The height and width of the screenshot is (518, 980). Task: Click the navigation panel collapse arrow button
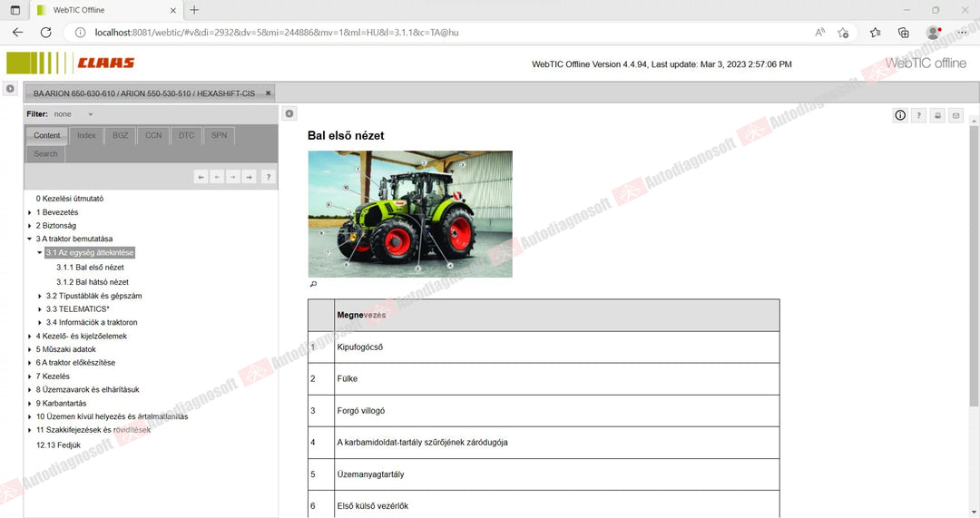[x=289, y=113]
